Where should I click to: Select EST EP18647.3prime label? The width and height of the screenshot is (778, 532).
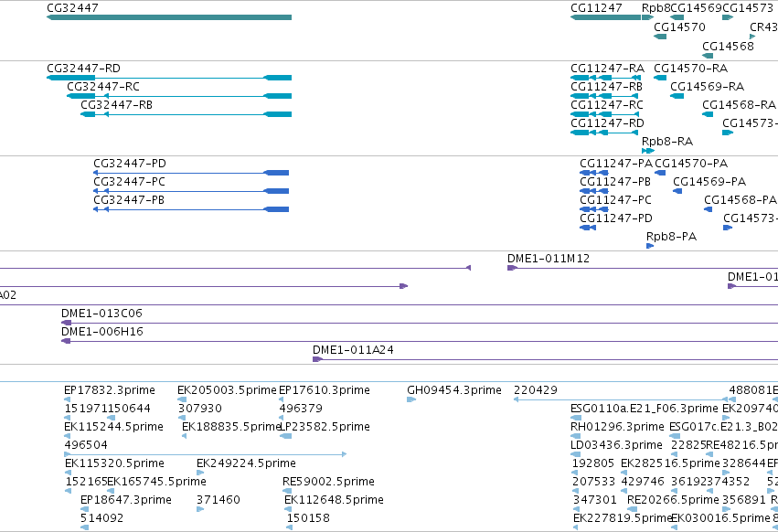tap(126, 500)
